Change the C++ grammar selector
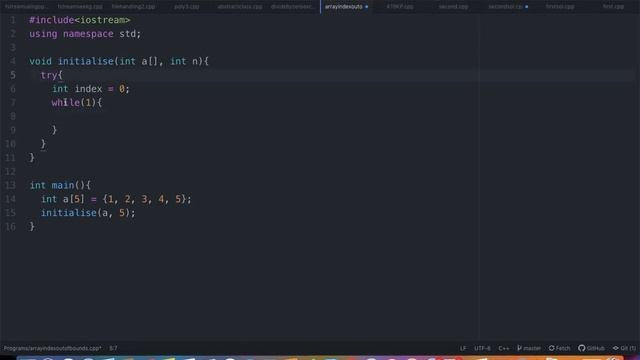The height and width of the screenshot is (360, 640). point(504,348)
